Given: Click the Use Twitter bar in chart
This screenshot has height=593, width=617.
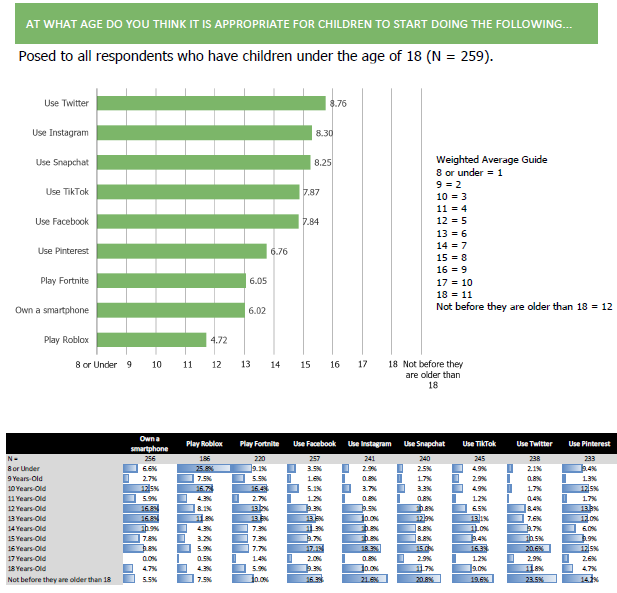Looking at the screenshot, I should (x=211, y=103).
